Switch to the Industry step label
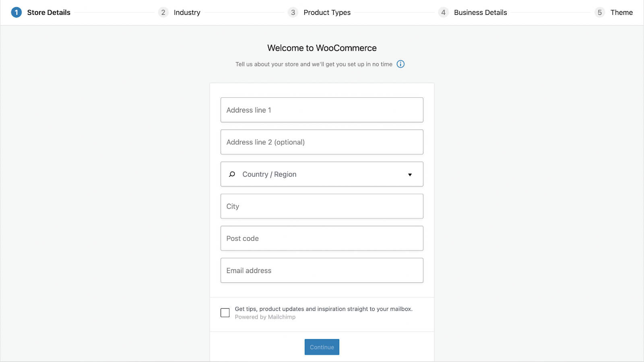Screen dimensions: 644x362 click(186, 12)
